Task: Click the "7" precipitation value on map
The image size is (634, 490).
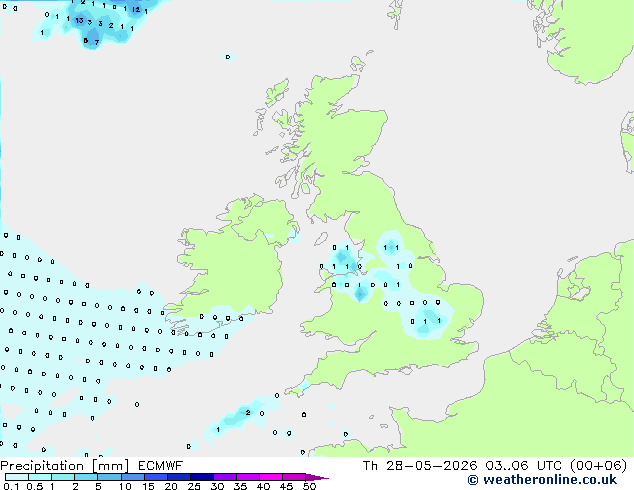Action: pos(97,42)
